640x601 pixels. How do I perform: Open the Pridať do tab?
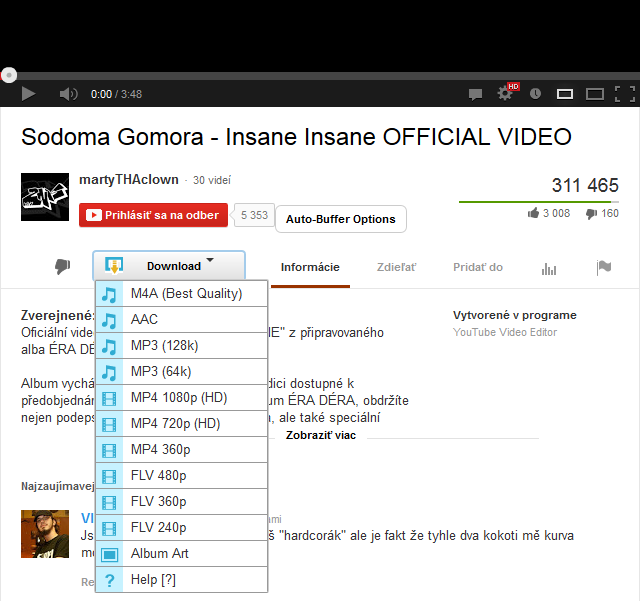click(x=478, y=267)
